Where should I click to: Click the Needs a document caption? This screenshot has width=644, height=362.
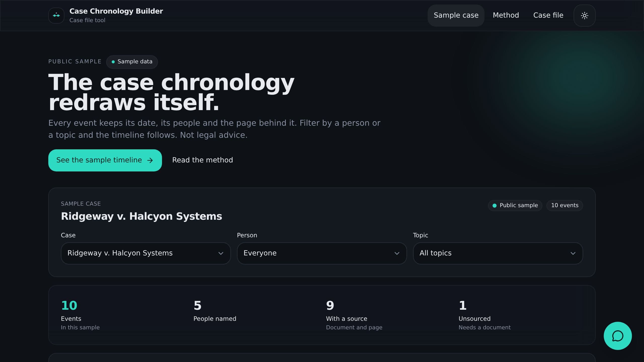(x=485, y=328)
